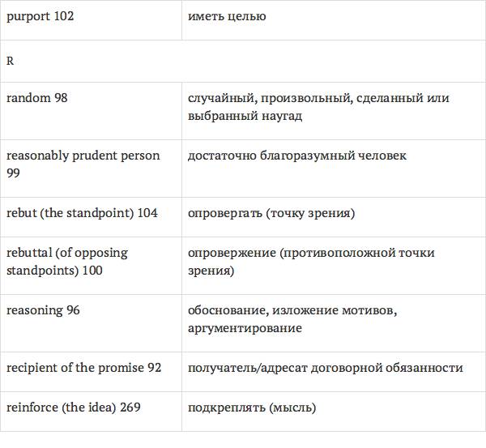Click page number 269 beside 'reinforce'
Screen dimensions: 486x448
[130, 407]
